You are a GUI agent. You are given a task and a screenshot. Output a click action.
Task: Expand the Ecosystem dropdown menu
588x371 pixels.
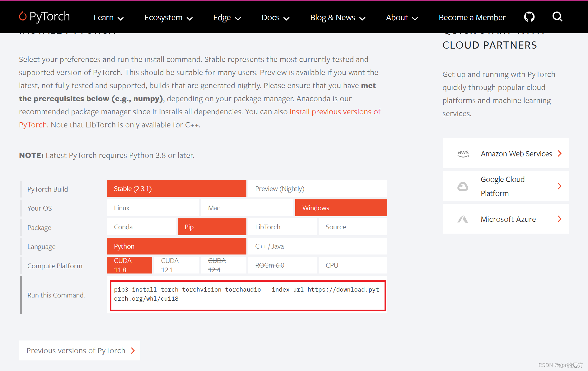pos(168,17)
